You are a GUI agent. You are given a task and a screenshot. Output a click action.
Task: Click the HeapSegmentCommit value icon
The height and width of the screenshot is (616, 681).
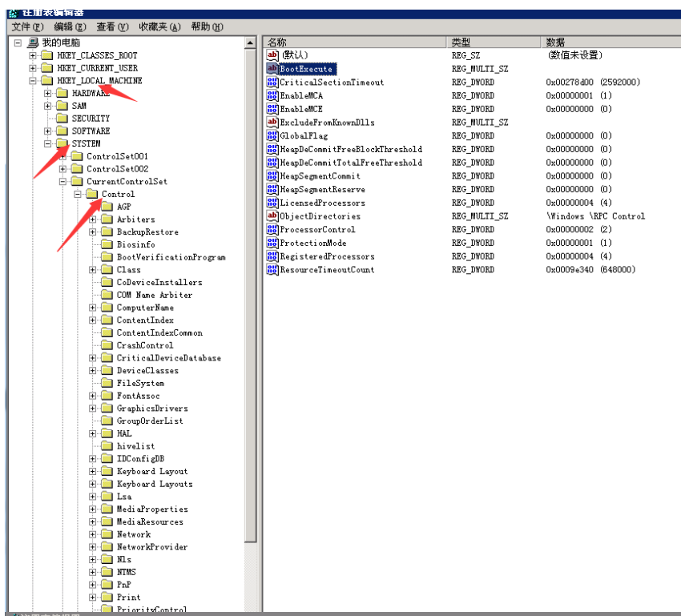pyautogui.click(x=272, y=175)
